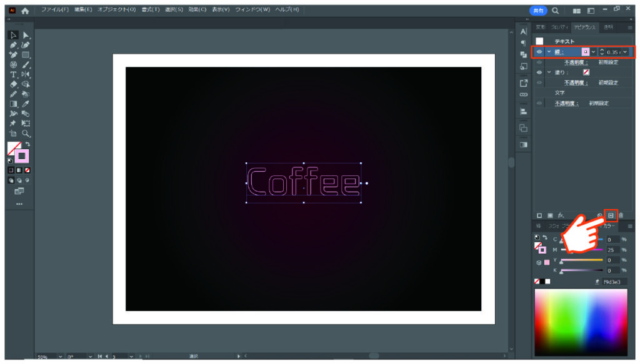Enable Draw Inside mode in toolbar

(x=27, y=180)
